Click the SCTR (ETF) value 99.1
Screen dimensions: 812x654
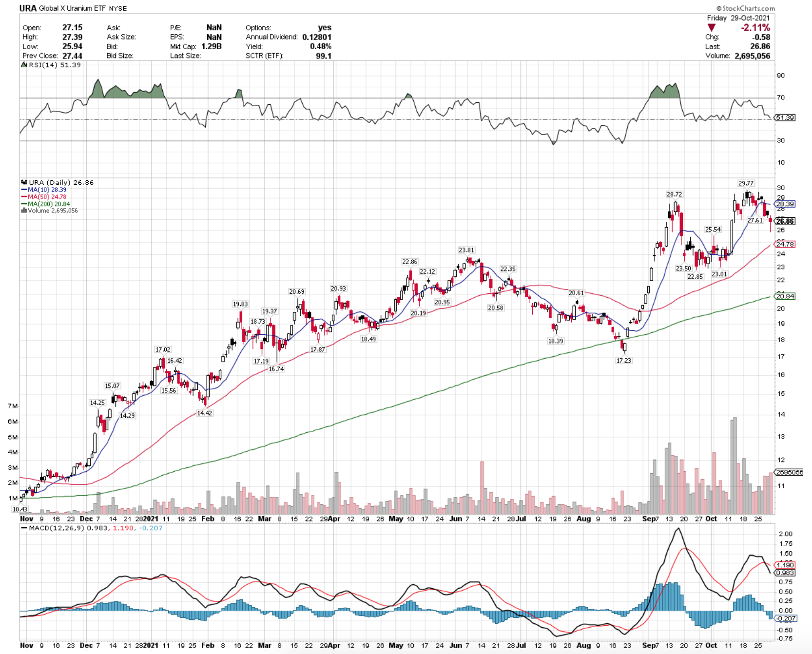324,56
